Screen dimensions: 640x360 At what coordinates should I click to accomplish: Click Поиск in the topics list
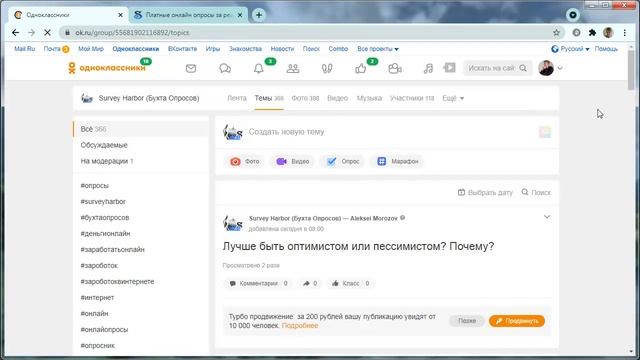(536, 192)
